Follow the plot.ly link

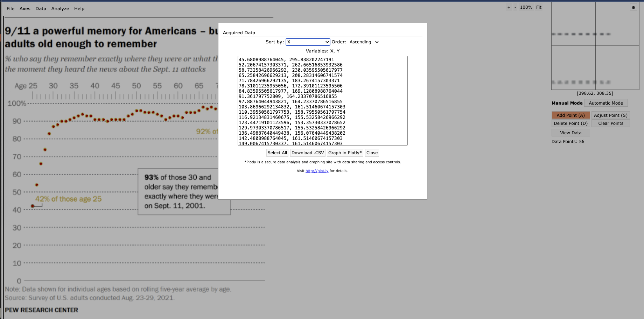point(317,171)
